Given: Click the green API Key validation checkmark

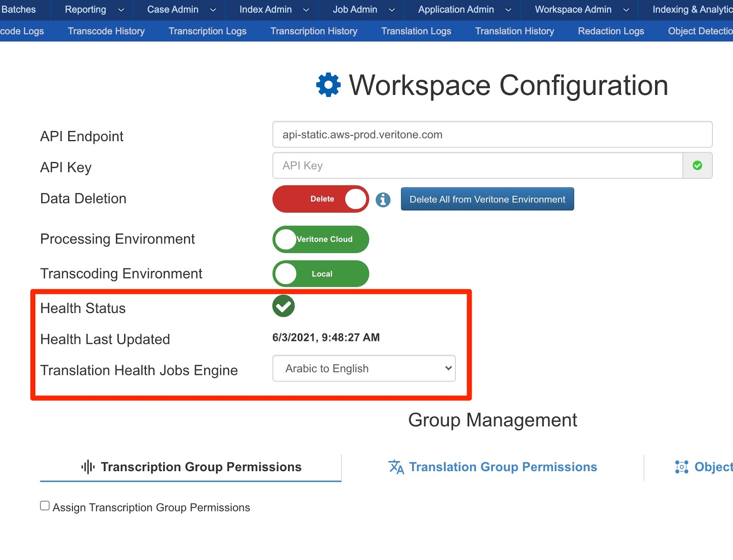Looking at the screenshot, I should 697,165.
